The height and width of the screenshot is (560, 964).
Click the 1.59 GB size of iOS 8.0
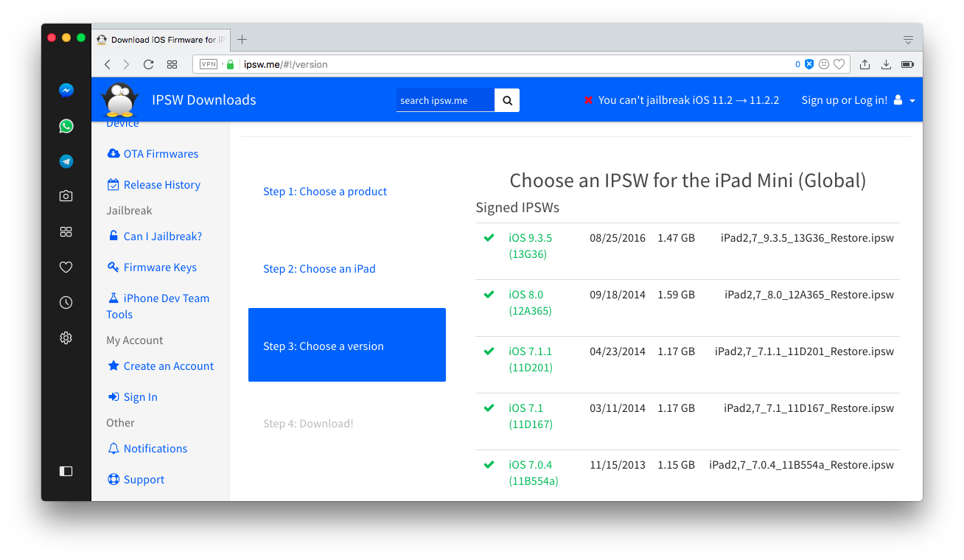(676, 295)
